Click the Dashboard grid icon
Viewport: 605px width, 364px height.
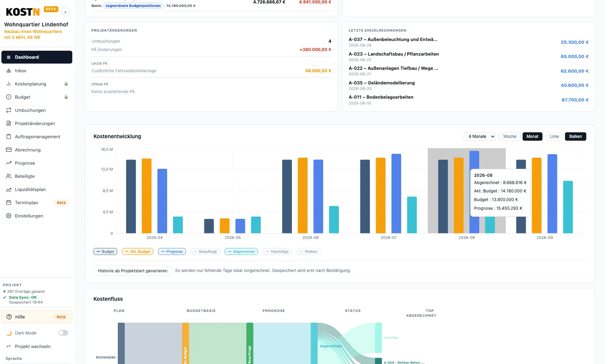tap(9, 57)
